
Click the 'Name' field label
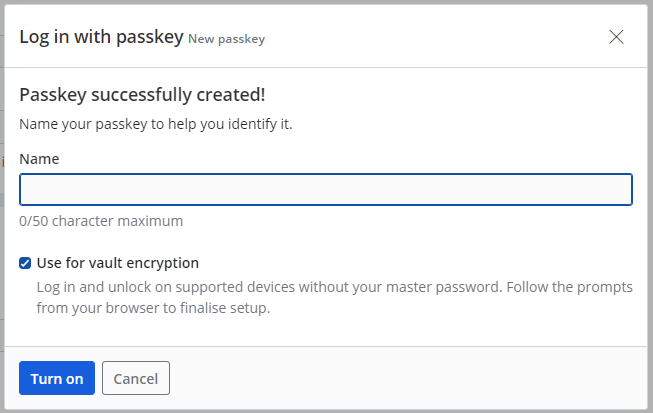[39, 158]
